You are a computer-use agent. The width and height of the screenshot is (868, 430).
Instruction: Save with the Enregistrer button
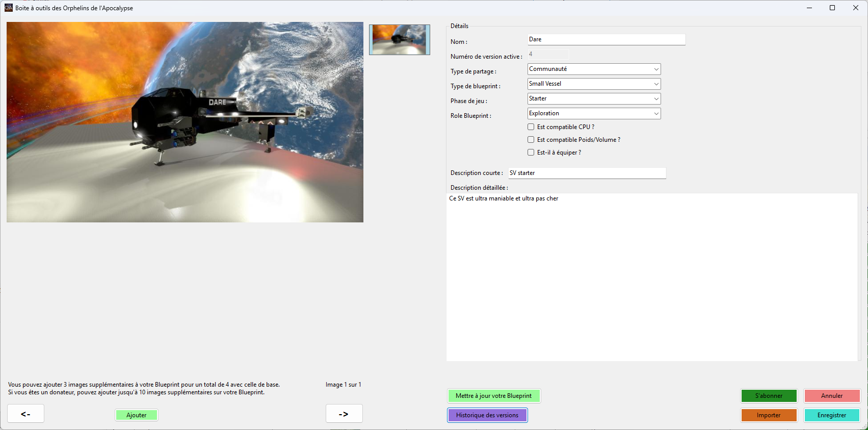832,415
